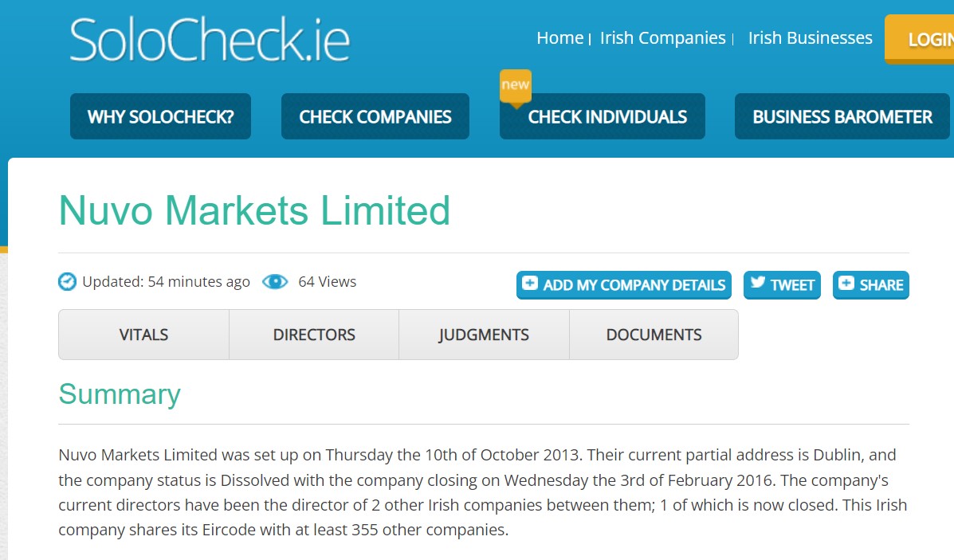Open the Irish Companies menu item

point(663,37)
